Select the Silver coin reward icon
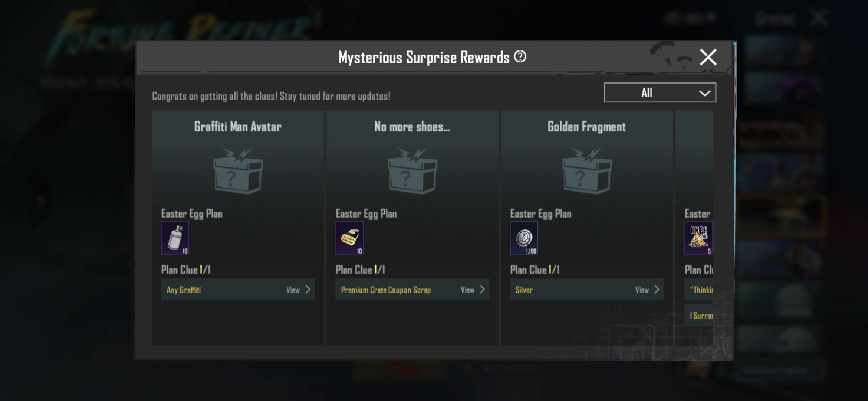 (524, 238)
